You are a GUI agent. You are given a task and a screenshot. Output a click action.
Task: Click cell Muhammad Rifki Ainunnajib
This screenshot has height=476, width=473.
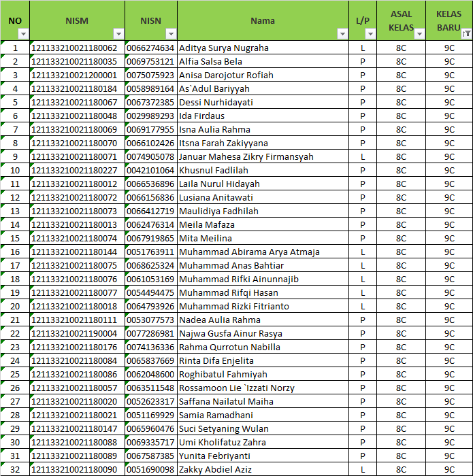point(263,279)
